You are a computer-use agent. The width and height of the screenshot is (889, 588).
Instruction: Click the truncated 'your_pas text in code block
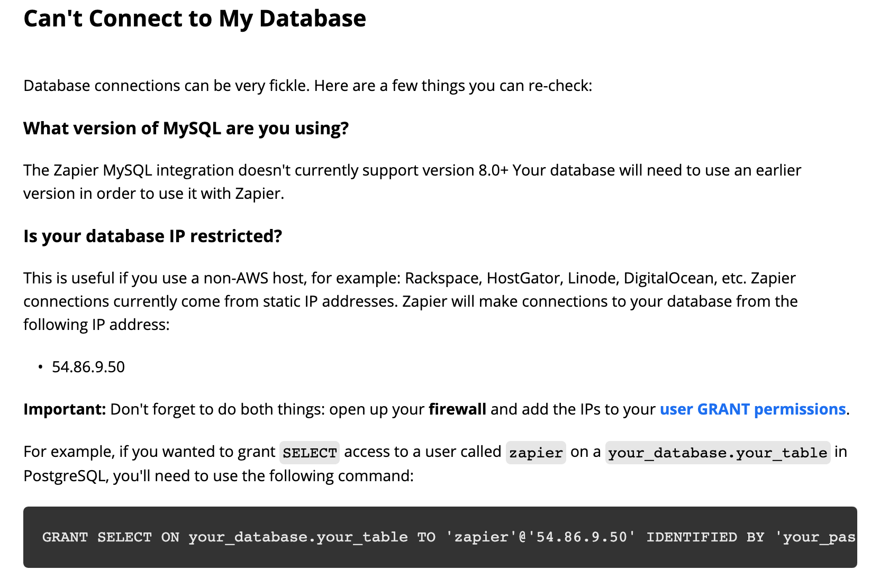pyautogui.click(x=816, y=537)
